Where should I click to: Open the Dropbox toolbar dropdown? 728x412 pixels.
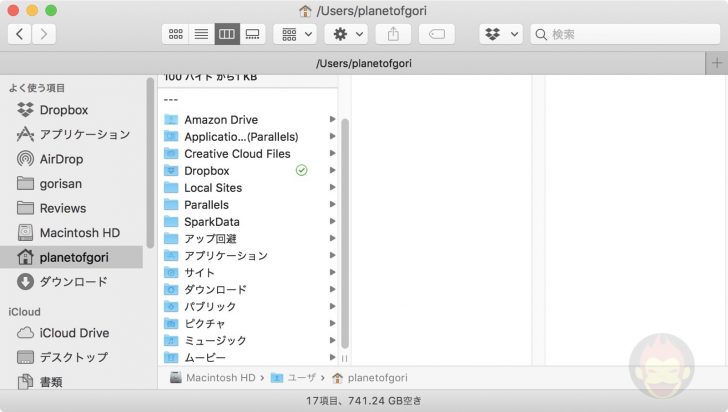[501, 34]
